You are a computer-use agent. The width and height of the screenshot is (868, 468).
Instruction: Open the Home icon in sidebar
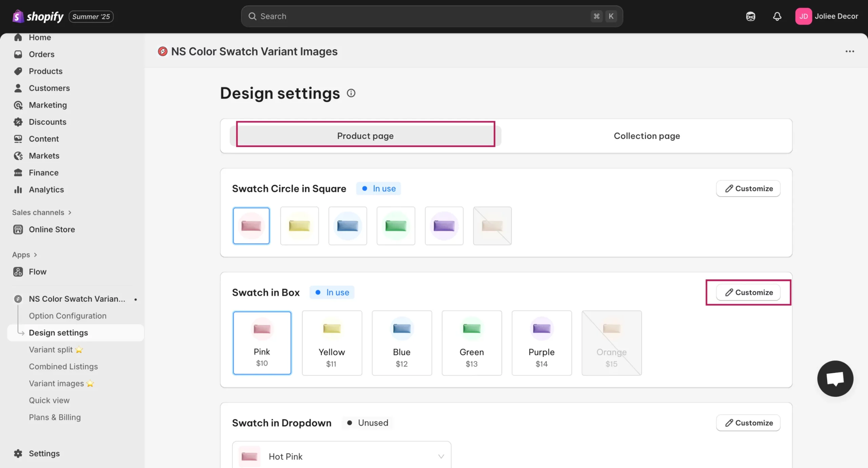(18, 37)
